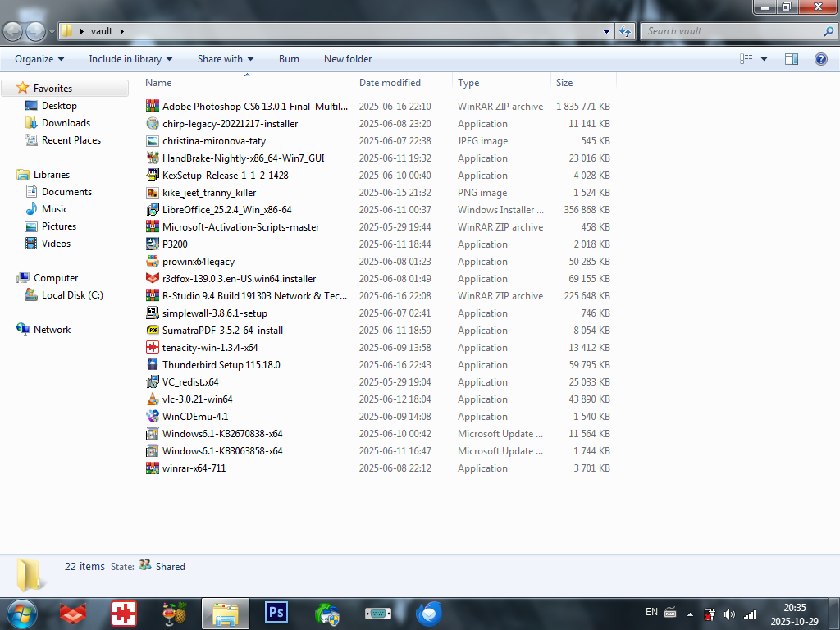
Task: Open the Share with dropdown
Action: 225,59
